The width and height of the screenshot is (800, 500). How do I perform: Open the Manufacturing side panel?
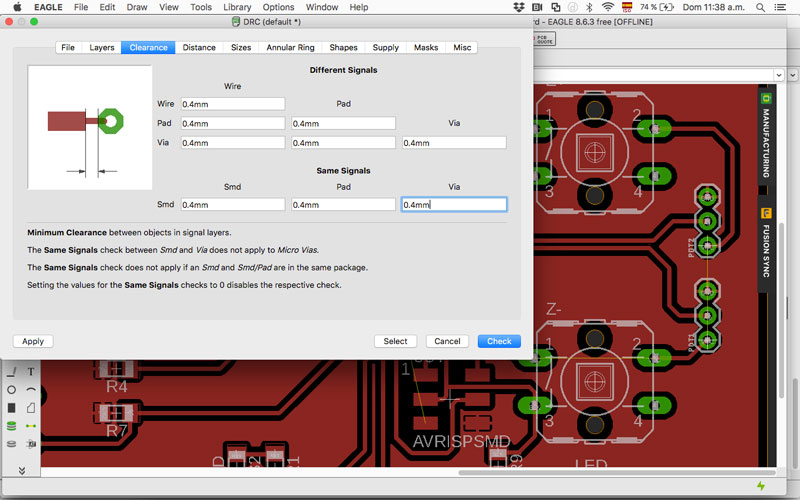tap(766, 137)
